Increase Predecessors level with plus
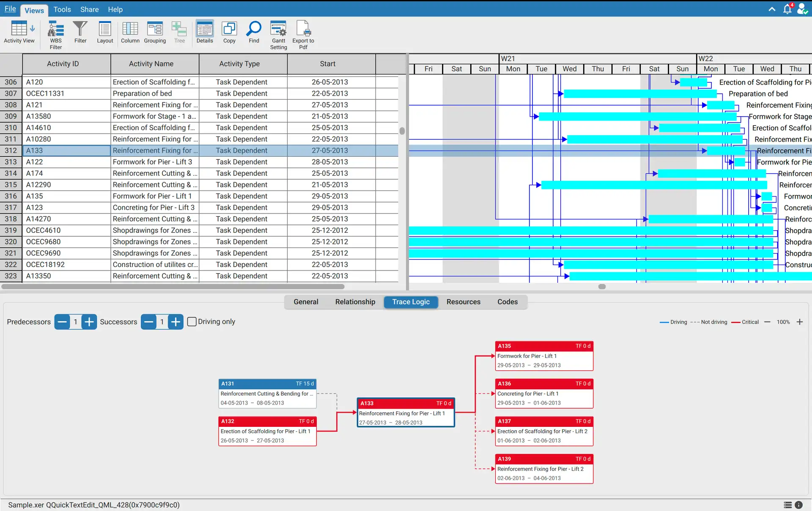This screenshot has width=812, height=511. [x=89, y=322]
